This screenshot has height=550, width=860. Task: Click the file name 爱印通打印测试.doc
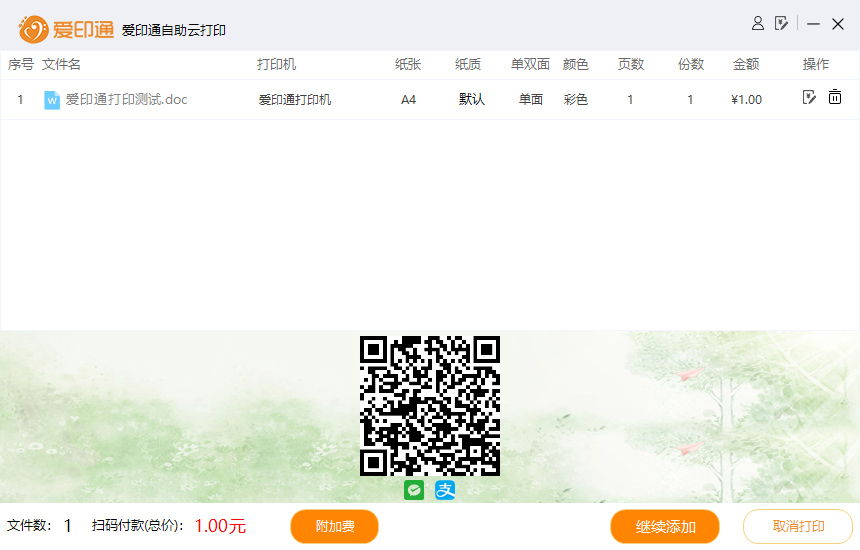[x=127, y=99]
